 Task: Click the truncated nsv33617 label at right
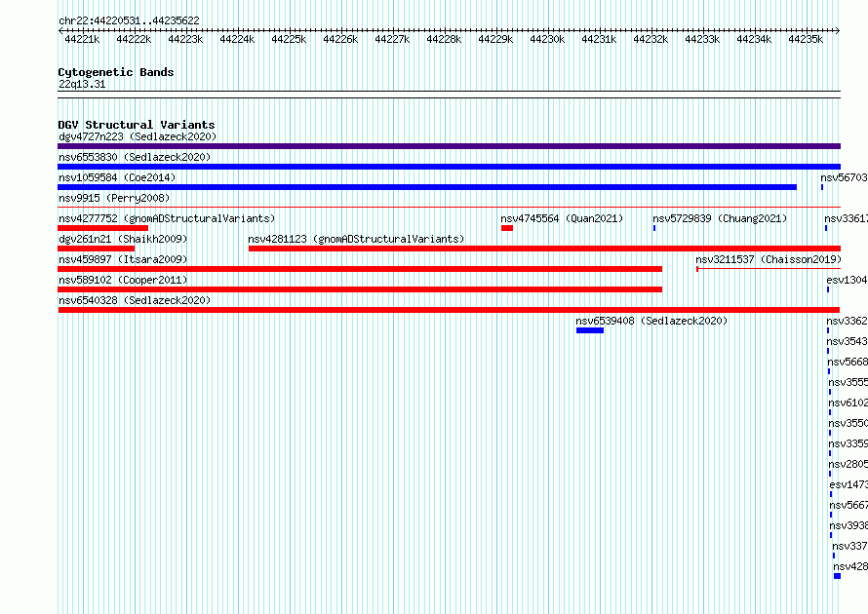point(846,218)
